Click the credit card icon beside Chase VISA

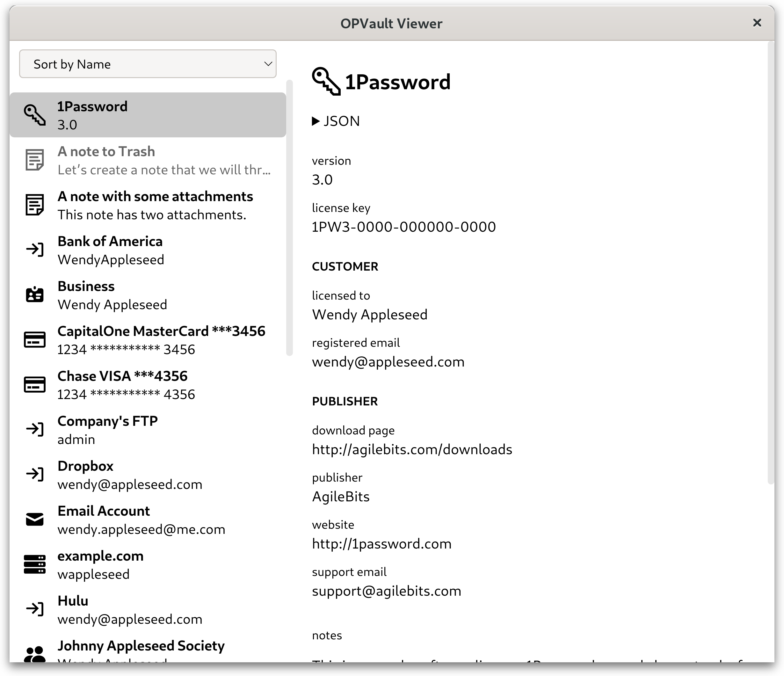[35, 385]
